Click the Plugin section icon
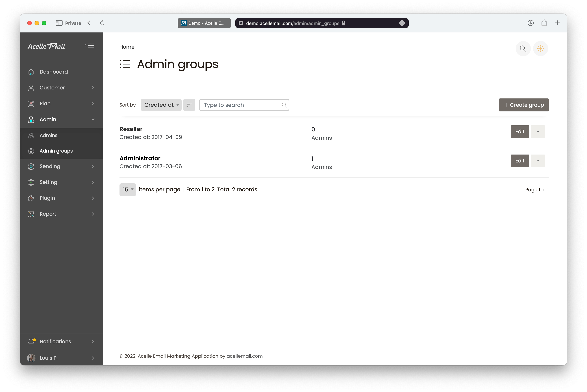587x392 pixels. pyautogui.click(x=31, y=198)
